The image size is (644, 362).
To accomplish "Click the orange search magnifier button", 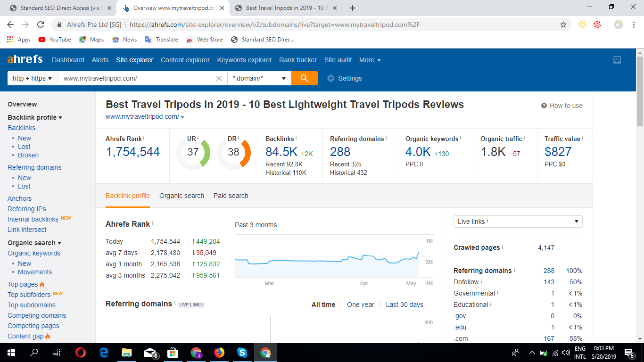I will point(304,78).
